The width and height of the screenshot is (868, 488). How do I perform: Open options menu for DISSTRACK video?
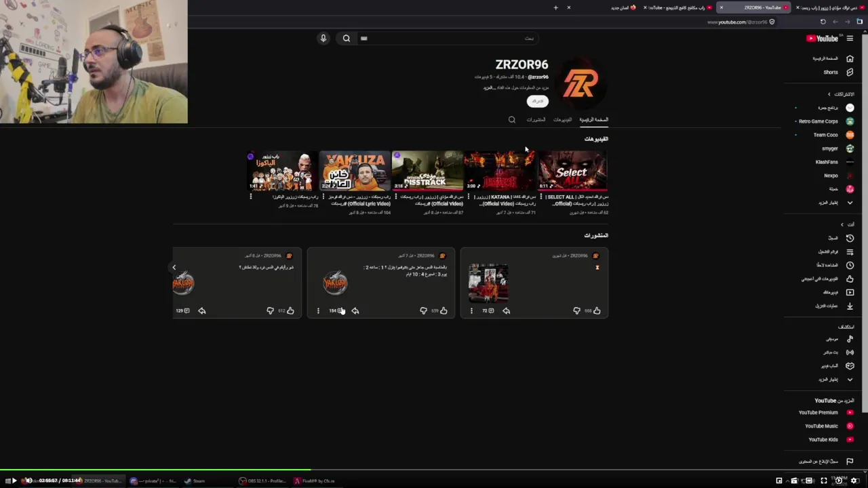click(x=396, y=197)
